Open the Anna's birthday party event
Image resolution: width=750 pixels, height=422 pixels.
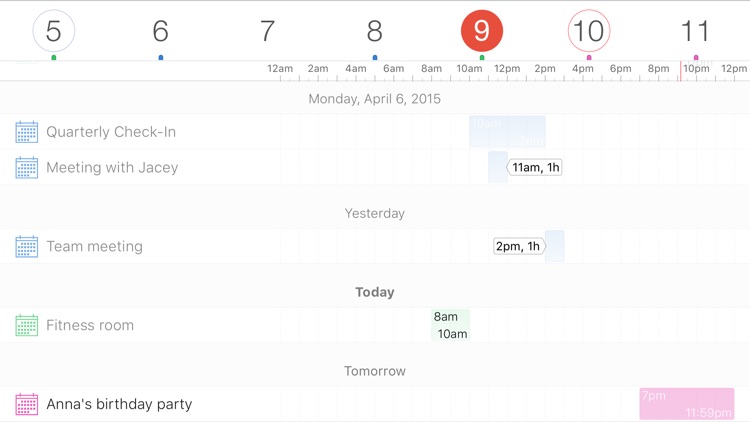point(119,404)
